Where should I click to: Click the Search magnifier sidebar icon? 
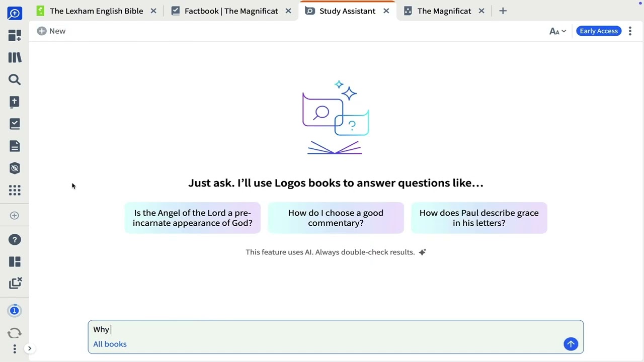(x=15, y=79)
